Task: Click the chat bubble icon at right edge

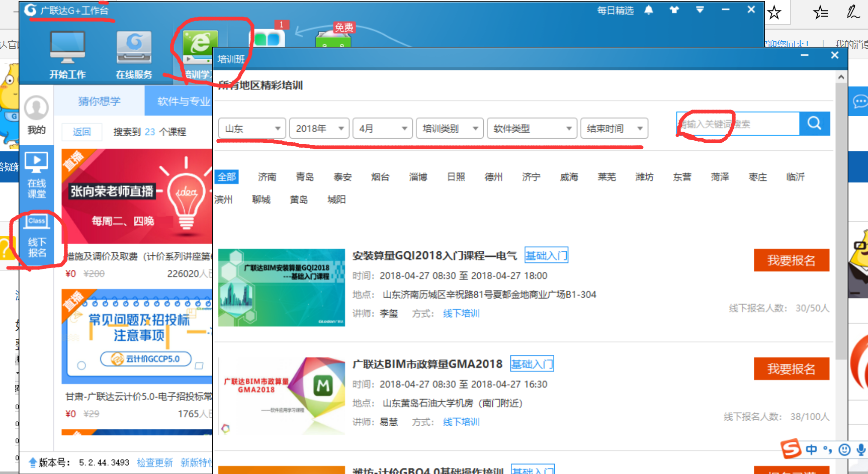Action: 859,102
